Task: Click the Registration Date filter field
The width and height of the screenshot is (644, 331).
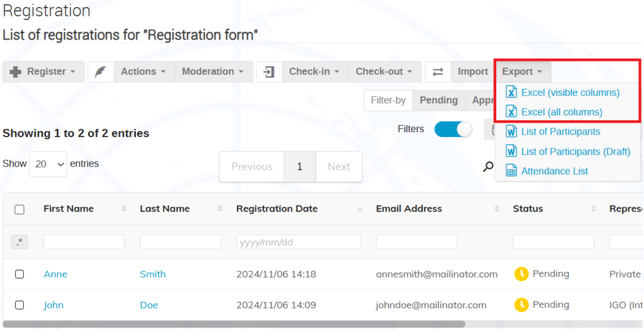Action: pyautogui.click(x=299, y=242)
